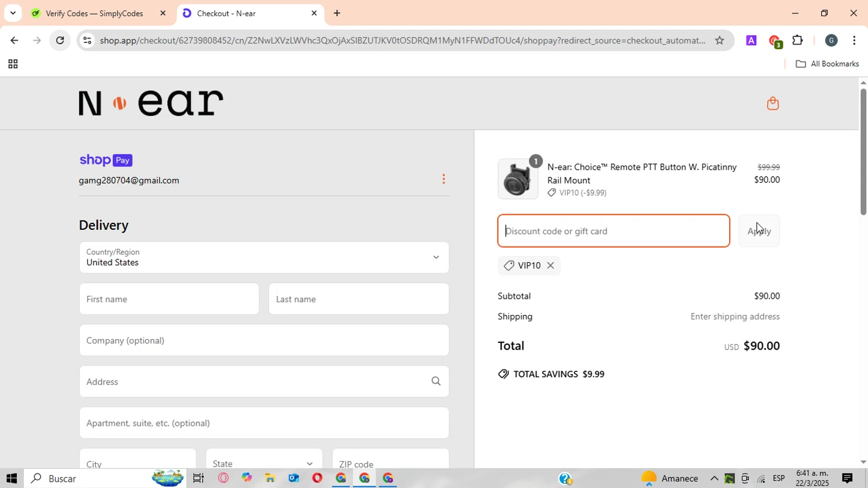Show hidden system tray icons
The image size is (868, 488).
[x=714, y=479]
